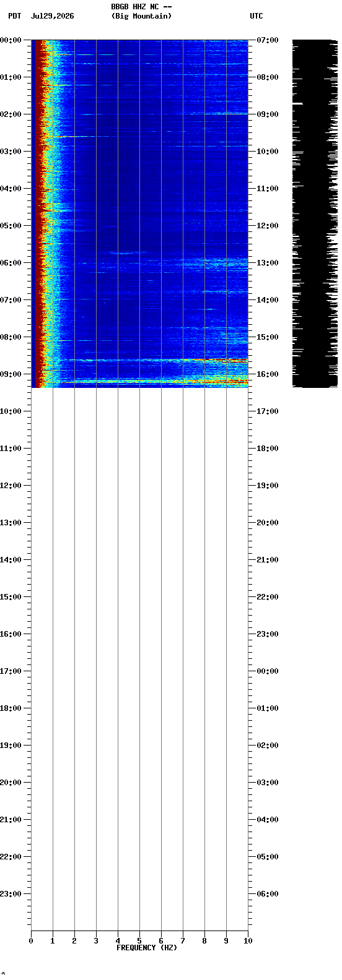Click the 'FREQUENCY (HZ)' axis label

point(147,948)
